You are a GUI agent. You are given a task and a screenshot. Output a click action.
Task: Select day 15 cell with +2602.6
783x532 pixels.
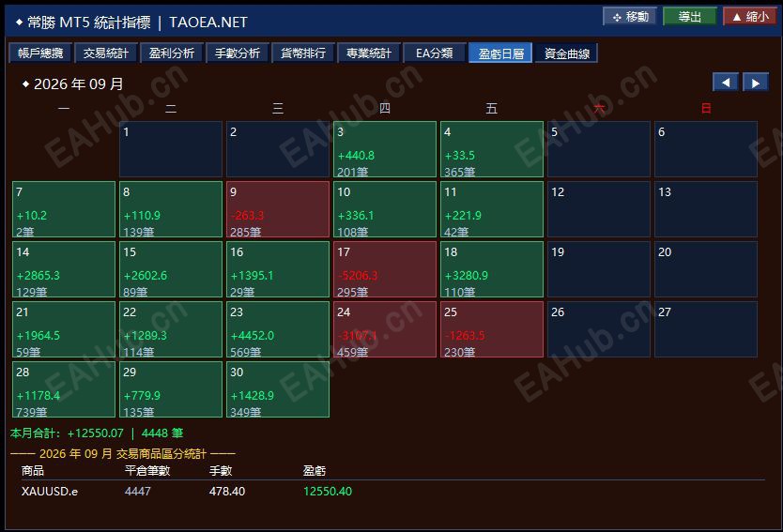[171, 269]
